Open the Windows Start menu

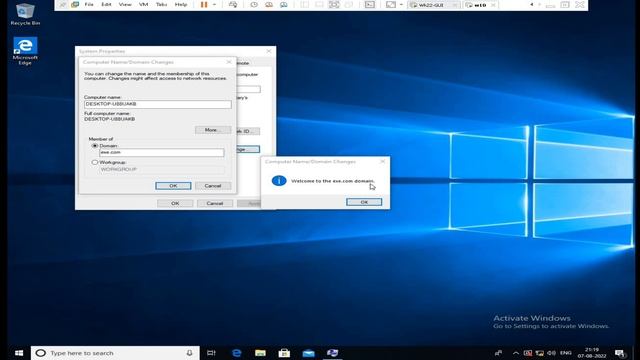pyautogui.click(x=19, y=353)
